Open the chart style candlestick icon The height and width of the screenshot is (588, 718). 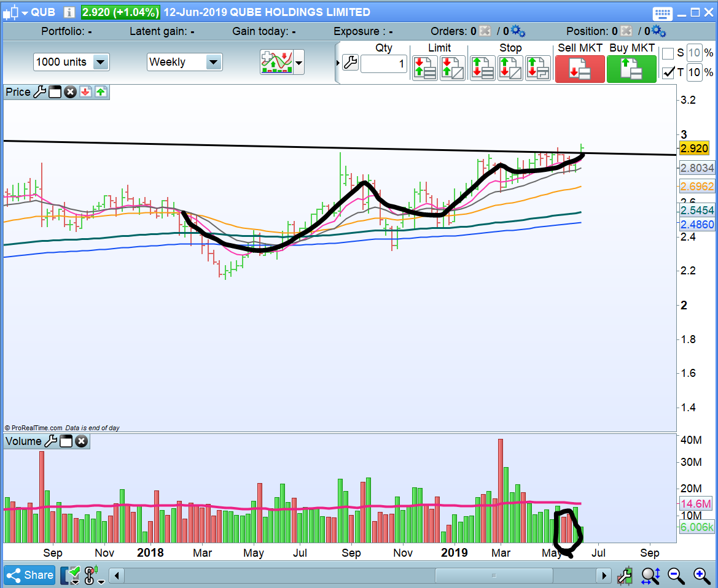10,12
